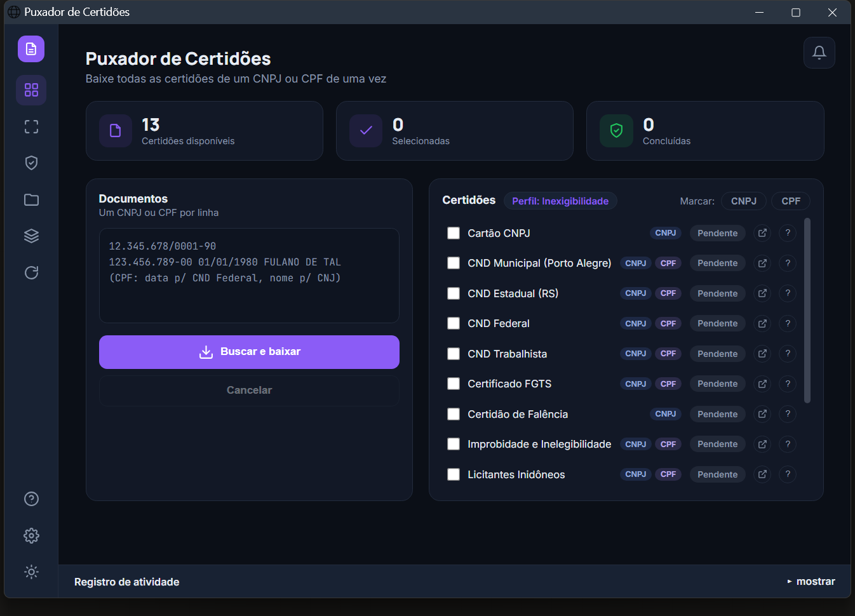Open external link for CND Municipal
The width and height of the screenshot is (855, 616).
click(x=762, y=263)
